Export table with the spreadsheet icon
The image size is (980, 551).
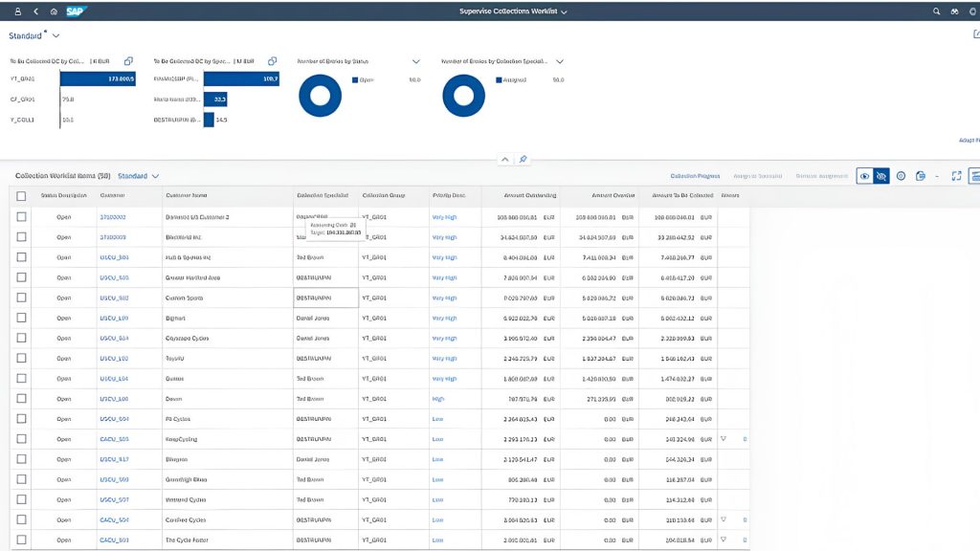tap(920, 176)
